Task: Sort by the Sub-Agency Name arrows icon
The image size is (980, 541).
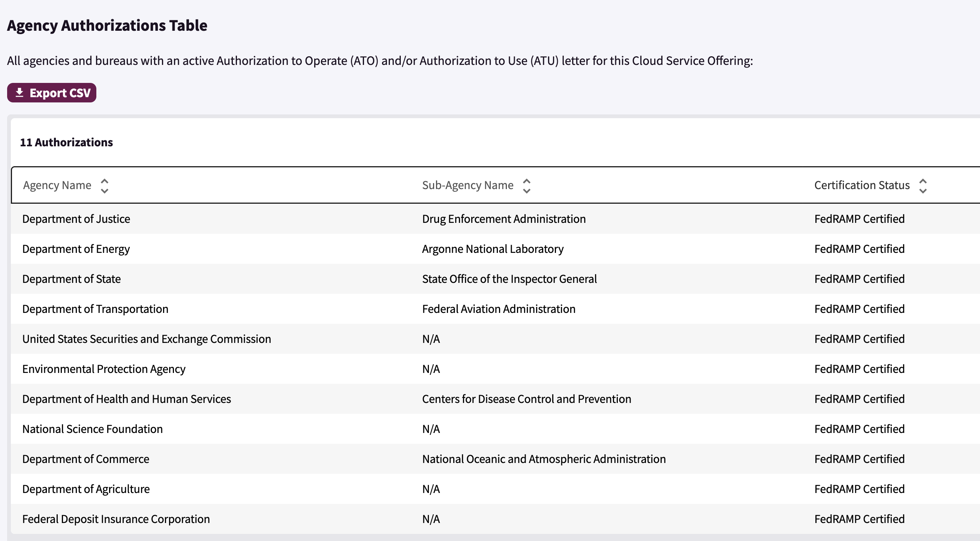Action: 526,186
